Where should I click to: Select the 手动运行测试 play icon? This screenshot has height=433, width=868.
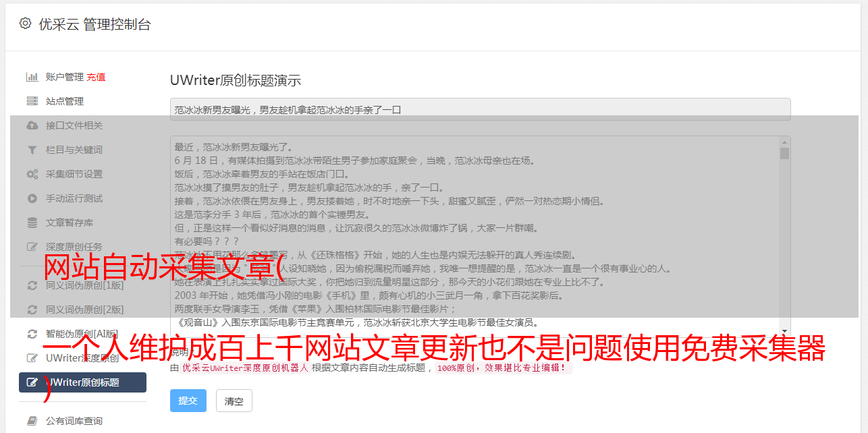click(32, 198)
